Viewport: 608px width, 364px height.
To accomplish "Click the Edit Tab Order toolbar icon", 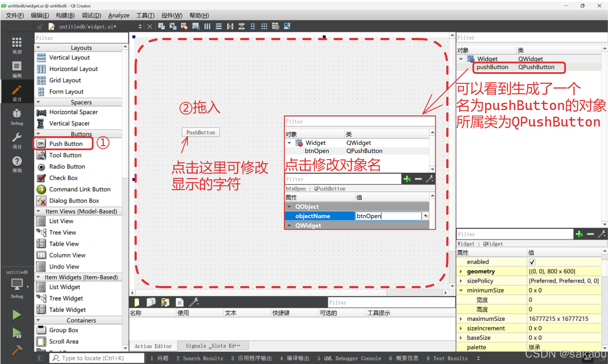I will 196,27.
